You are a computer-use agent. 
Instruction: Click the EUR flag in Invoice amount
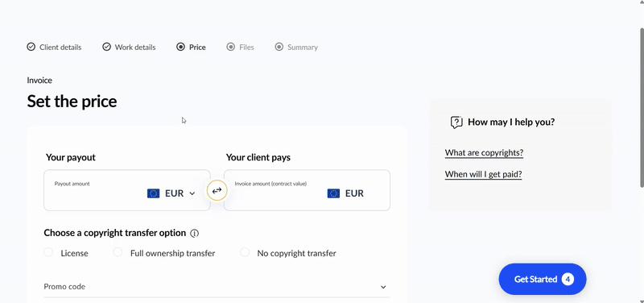pyautogui.click(x=333, y=193)
